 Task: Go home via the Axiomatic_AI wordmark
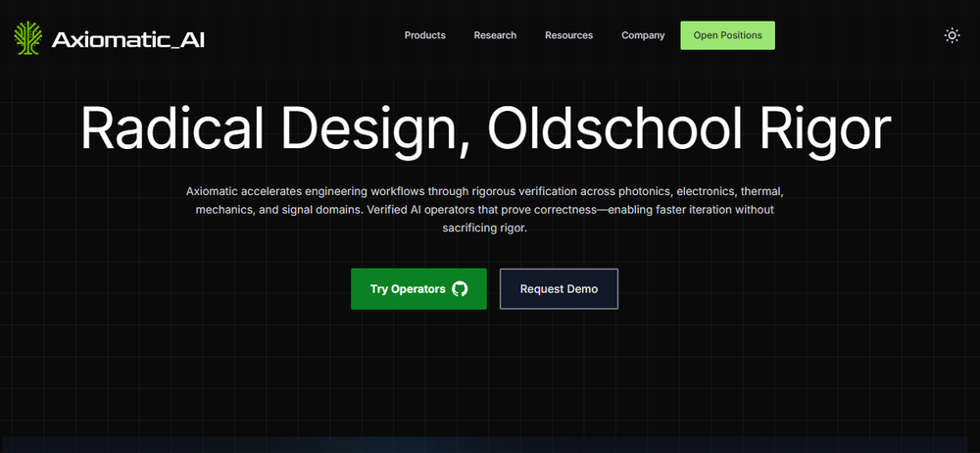128,40
